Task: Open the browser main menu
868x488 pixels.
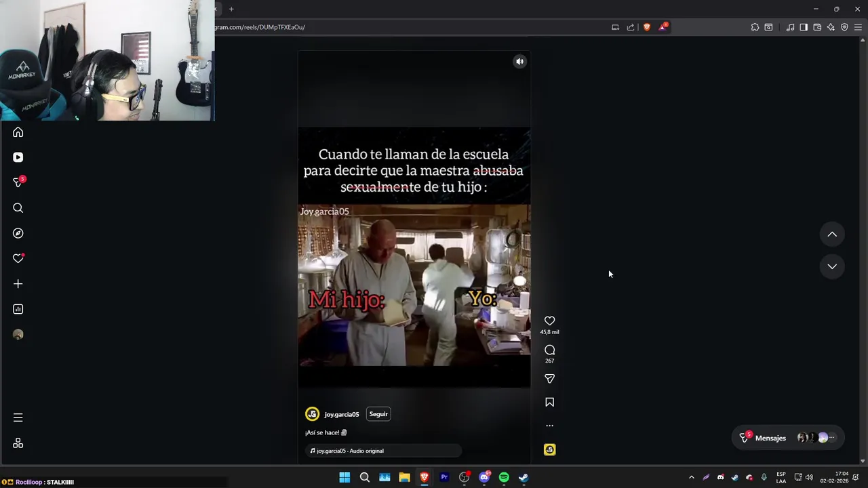Action: (858, 27)
